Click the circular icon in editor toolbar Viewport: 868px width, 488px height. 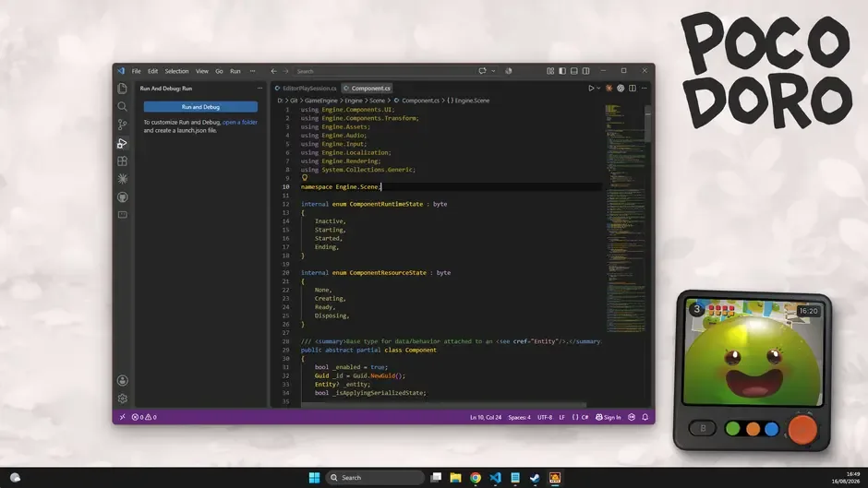click(x=621, y=88)
